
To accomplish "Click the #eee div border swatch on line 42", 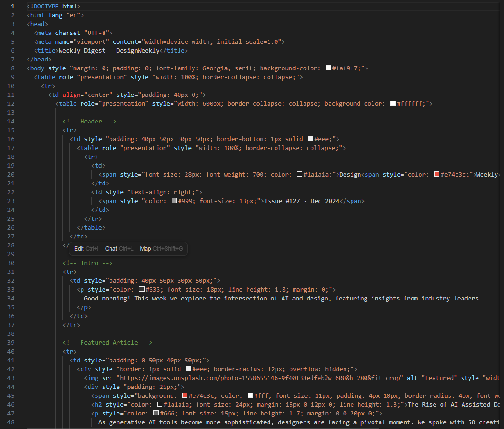I will pyautogui.click(x=188, y=369).
